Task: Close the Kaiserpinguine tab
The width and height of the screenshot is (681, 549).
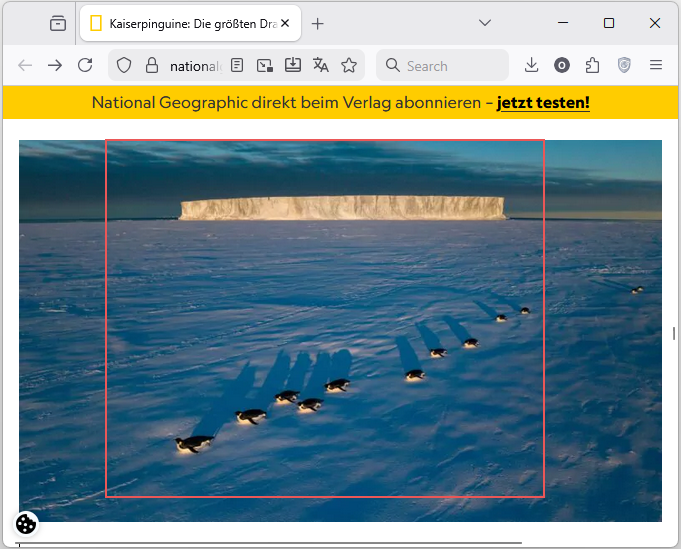Action: pos(285,23)
